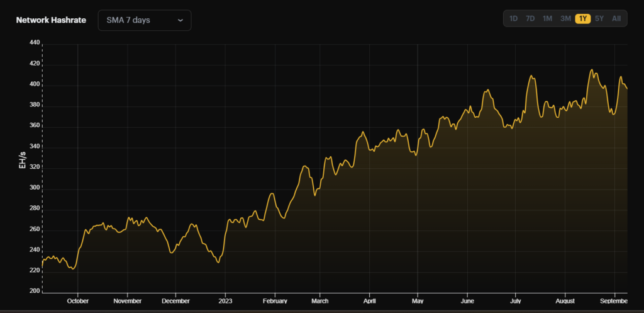Click the 220 y-axis value

pos(35,270)
